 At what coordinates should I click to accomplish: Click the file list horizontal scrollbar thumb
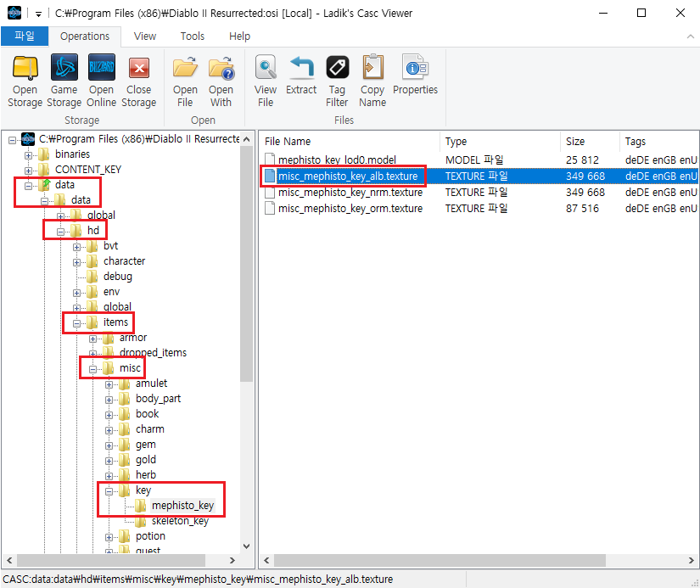pos(440,560)
